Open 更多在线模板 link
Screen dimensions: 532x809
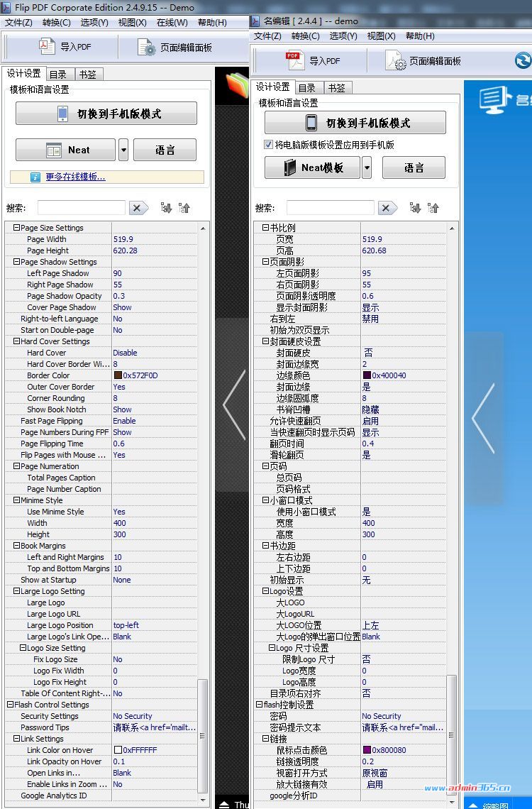click(x=75, y=177)
